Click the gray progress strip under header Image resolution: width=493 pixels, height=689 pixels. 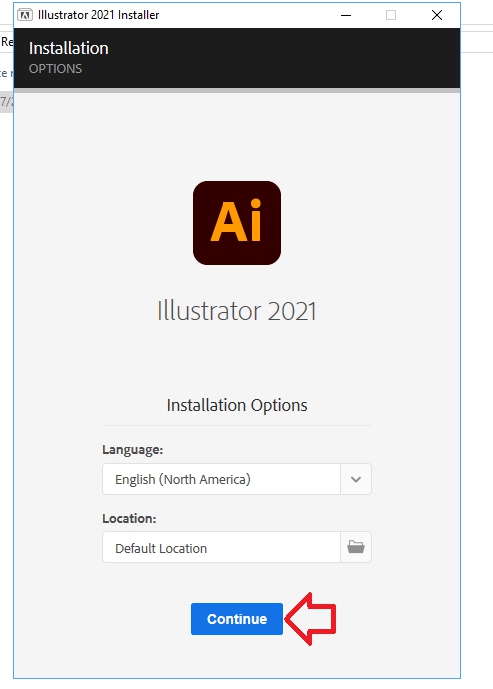point(237,90)
